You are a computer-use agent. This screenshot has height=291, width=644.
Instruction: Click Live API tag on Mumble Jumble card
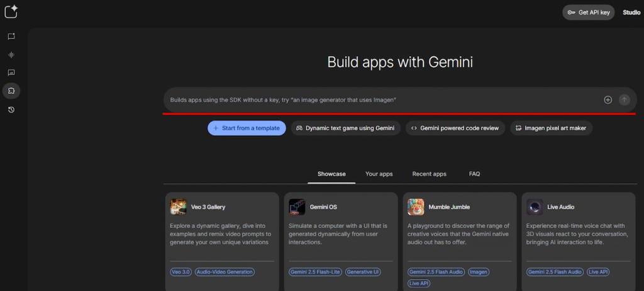click(x=418, y=283)
